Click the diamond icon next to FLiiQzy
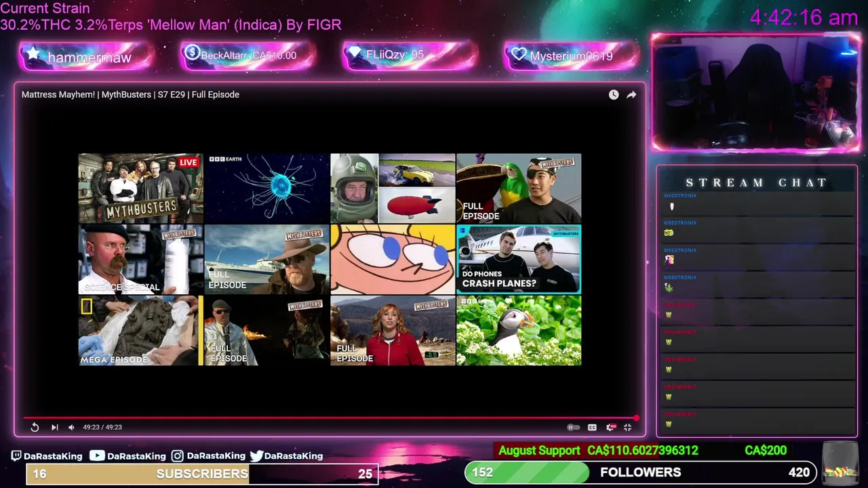Image resolution: width=868 pixels, height=488 pixels. point(355,54)
